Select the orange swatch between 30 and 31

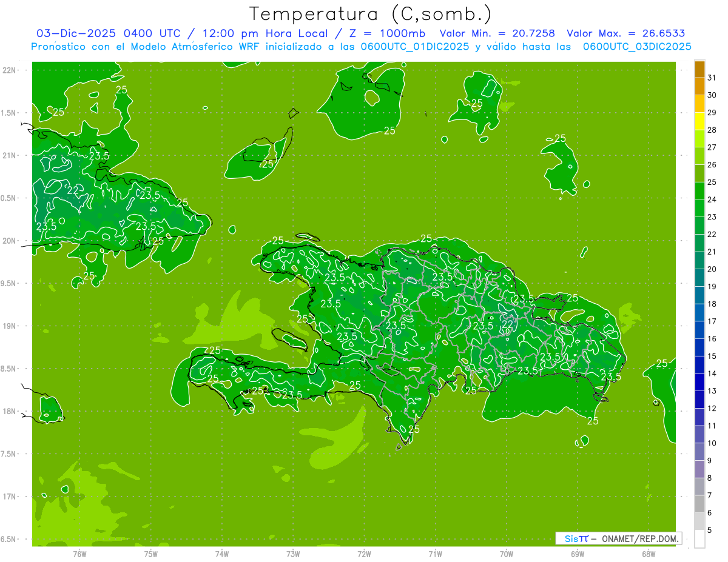pyautogui.click(x=699, y=87)
